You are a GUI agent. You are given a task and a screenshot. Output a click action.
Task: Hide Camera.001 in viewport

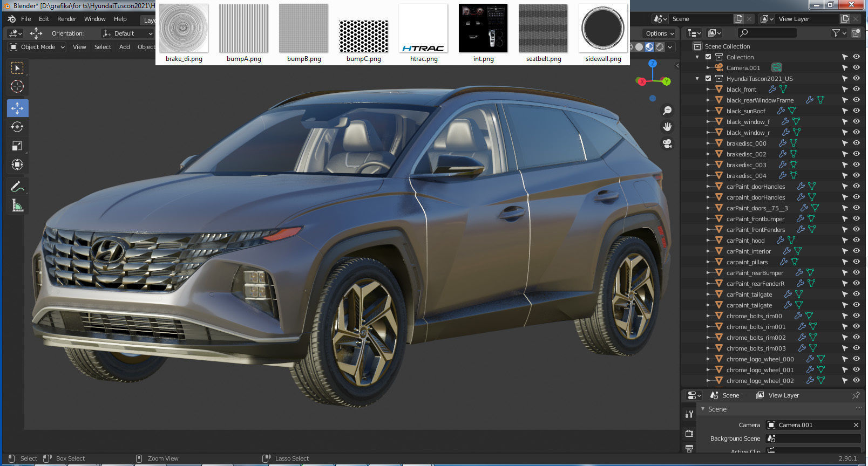pyautogui.click(x=857, y=68)
